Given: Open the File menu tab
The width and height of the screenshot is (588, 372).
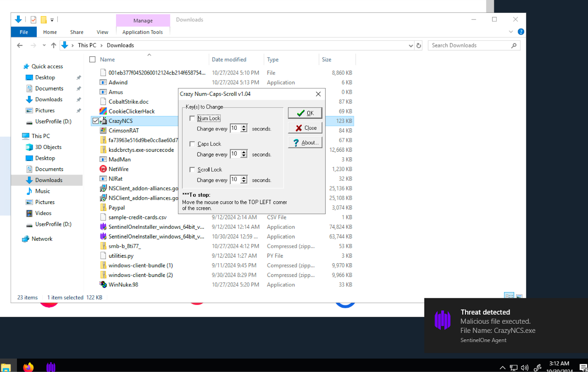Looking at the screenshot, I should [24, 32].
